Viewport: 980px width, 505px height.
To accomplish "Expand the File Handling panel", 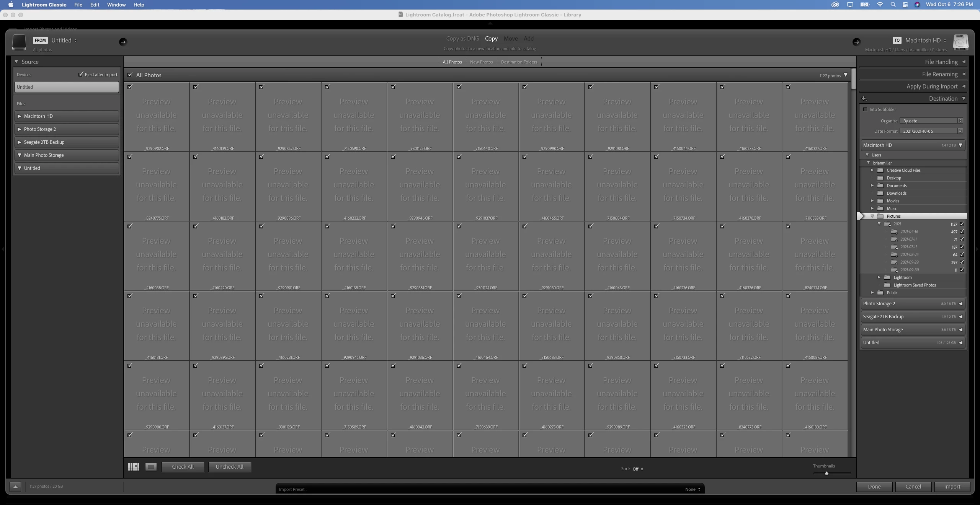I will click(964, 62).
